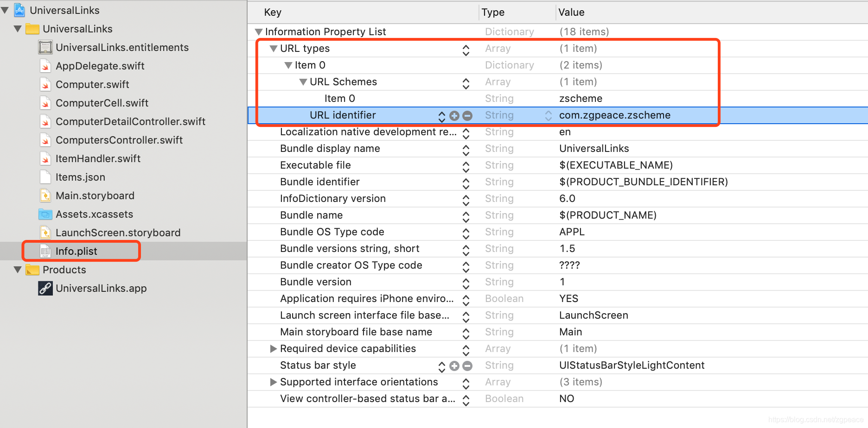Click the Info.plist file icon

click(x=45, y=251)
